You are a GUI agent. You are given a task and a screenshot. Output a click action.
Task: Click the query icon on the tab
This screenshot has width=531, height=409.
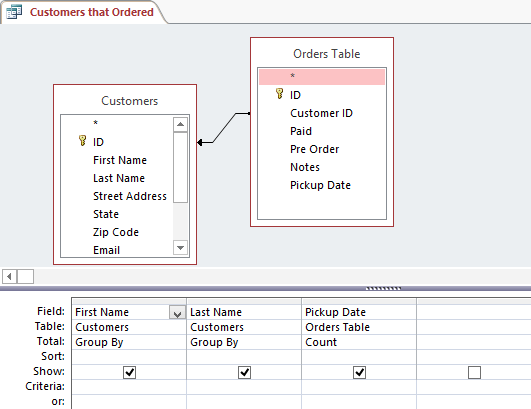[x=14, y=13]
